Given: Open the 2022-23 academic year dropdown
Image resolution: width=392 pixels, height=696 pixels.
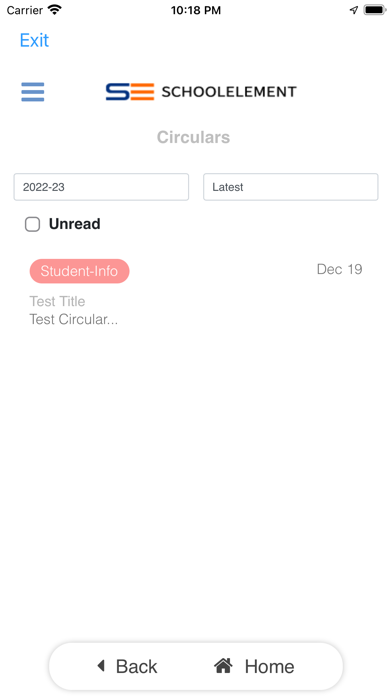Looking at the screenshot, I should (101, 187).
